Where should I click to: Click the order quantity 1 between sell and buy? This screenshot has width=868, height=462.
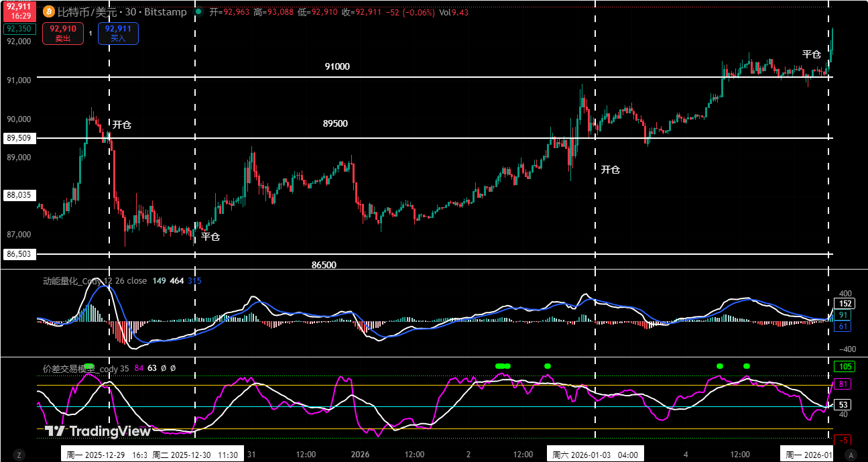coord(90,33)
